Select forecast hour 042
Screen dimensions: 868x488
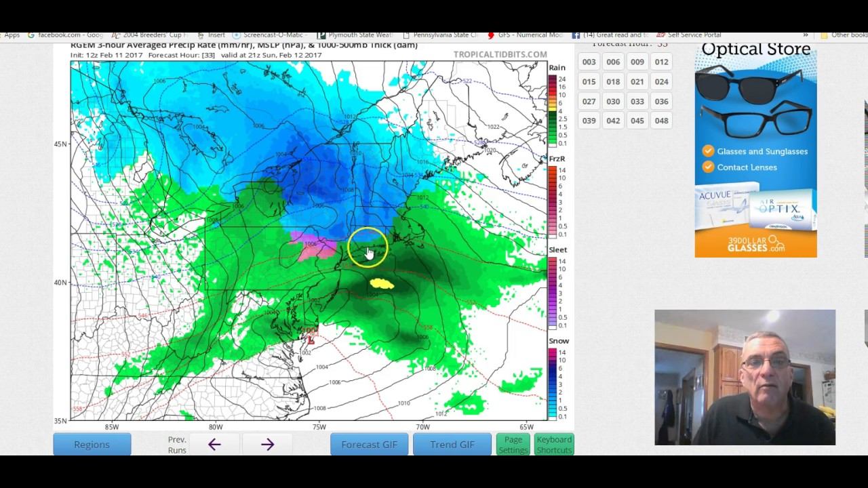pos(613,121)
